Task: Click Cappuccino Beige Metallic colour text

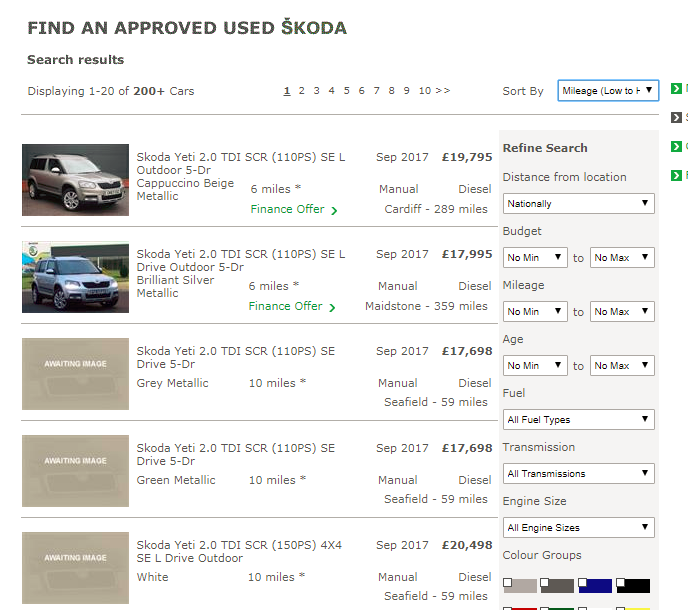Action: 185,190
